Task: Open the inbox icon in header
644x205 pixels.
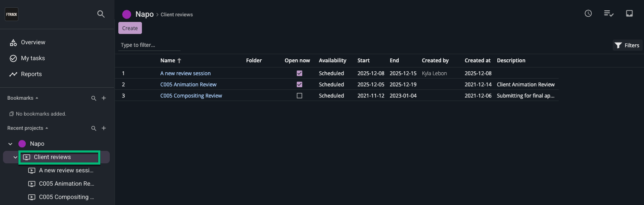Action: tap(629, 14)
